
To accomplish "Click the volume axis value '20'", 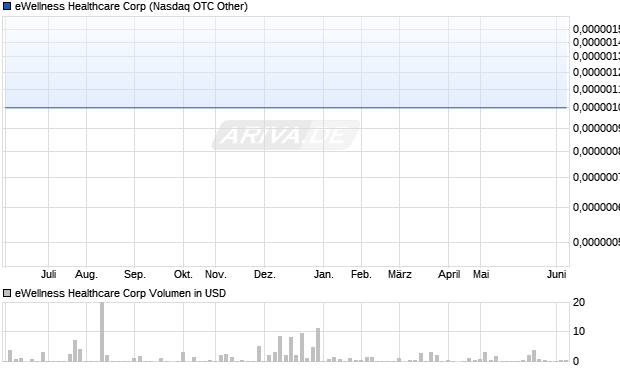I will click(578, 302).
